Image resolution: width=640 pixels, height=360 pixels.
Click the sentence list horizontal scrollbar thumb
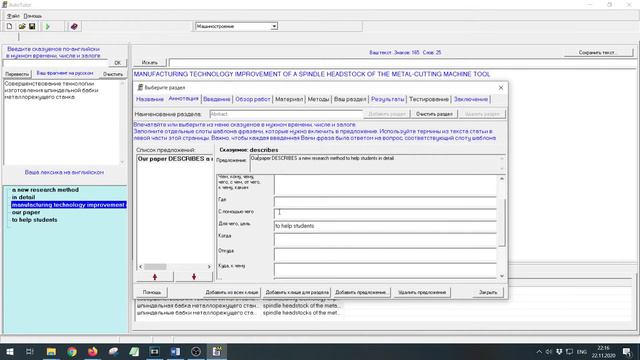[155, 267]
